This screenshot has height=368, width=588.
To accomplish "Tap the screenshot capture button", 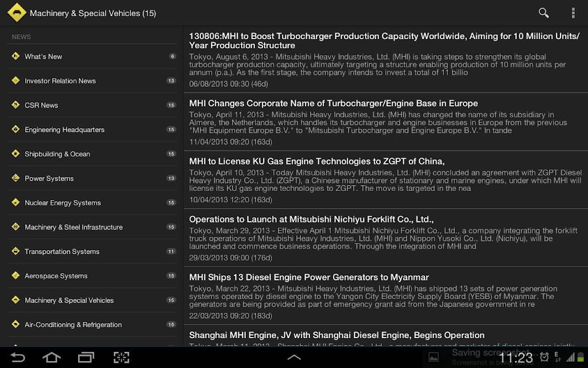I will click(121, 357).
